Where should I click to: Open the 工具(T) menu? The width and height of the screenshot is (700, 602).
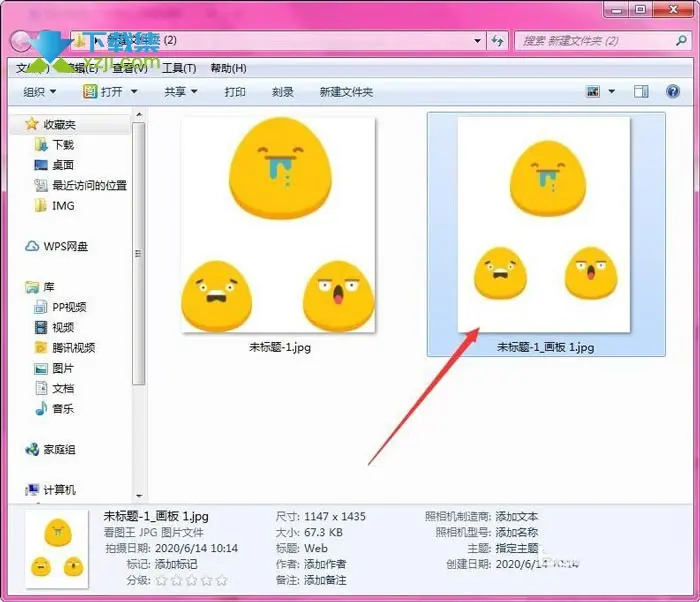(x=179, y=68)
